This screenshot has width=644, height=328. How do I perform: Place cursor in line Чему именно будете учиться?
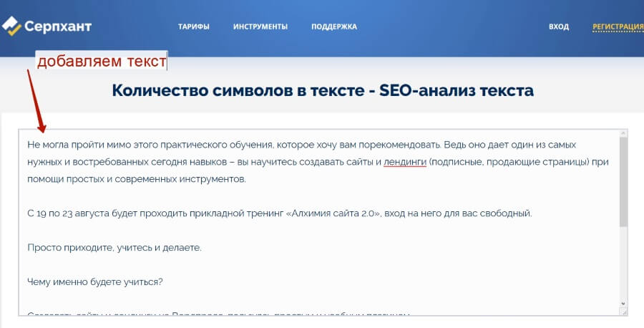[x=95, y=281]
